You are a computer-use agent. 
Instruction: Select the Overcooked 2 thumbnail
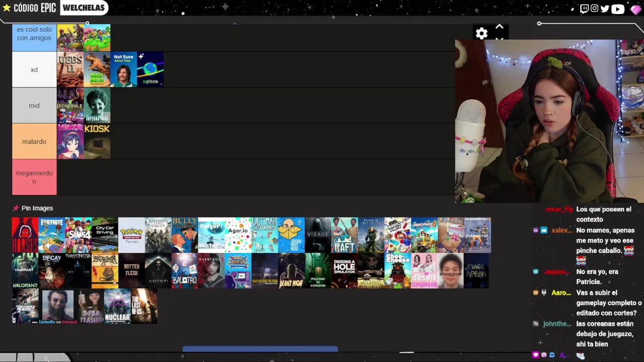pos(425,235)
